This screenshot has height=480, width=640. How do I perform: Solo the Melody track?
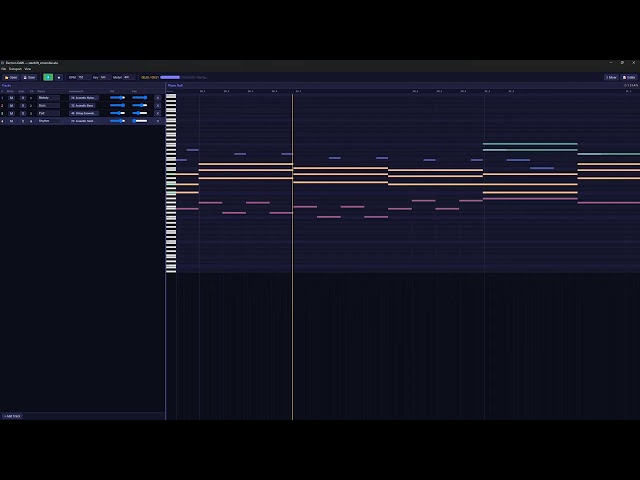tap(22, 98)
